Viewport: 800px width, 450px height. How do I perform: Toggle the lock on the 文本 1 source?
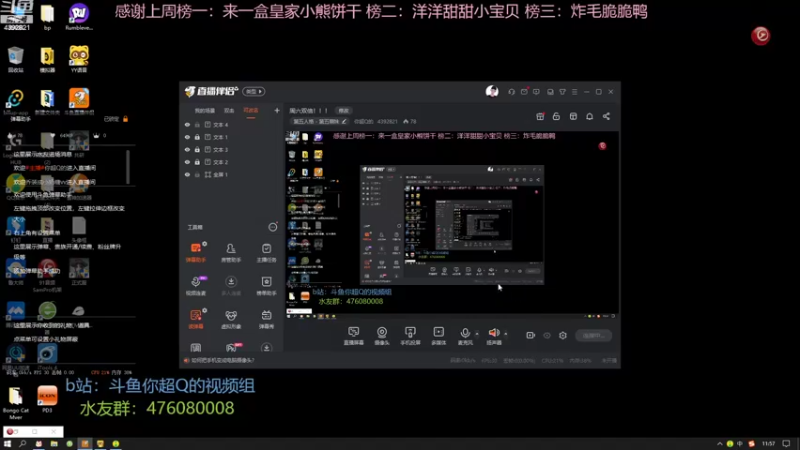click(x=197, y=137)
